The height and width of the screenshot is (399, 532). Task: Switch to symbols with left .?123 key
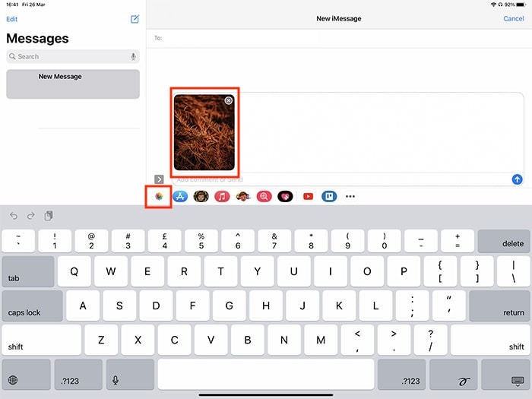coord(78,375)
